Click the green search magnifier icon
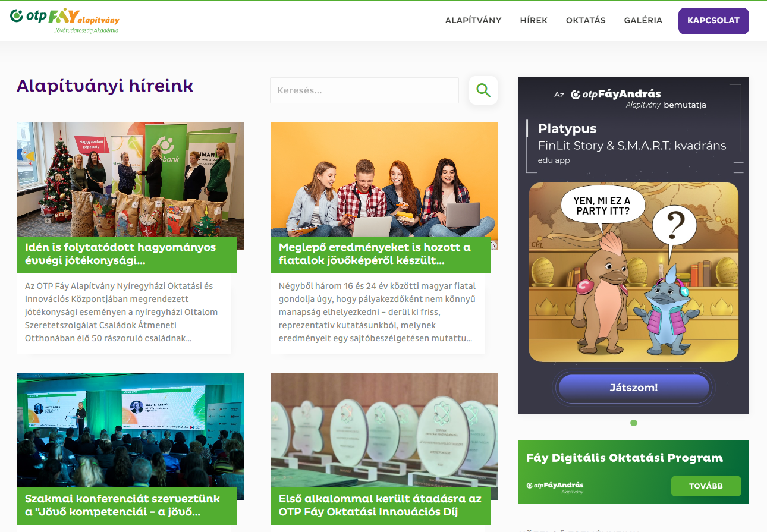The width and height of the screenshot is (767, 532). tap(483, 90)
